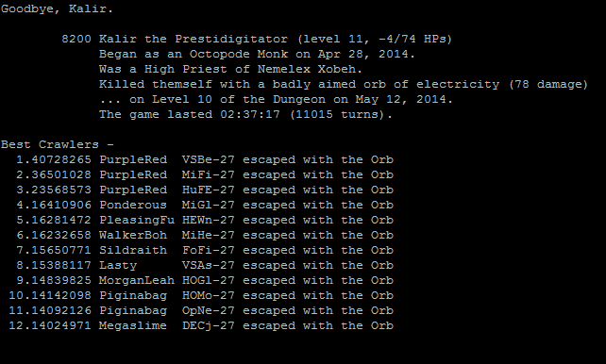Click the 'High Priest of Nemelex Xobeh' line
The image size is (606, 364).
coord(230,69)
